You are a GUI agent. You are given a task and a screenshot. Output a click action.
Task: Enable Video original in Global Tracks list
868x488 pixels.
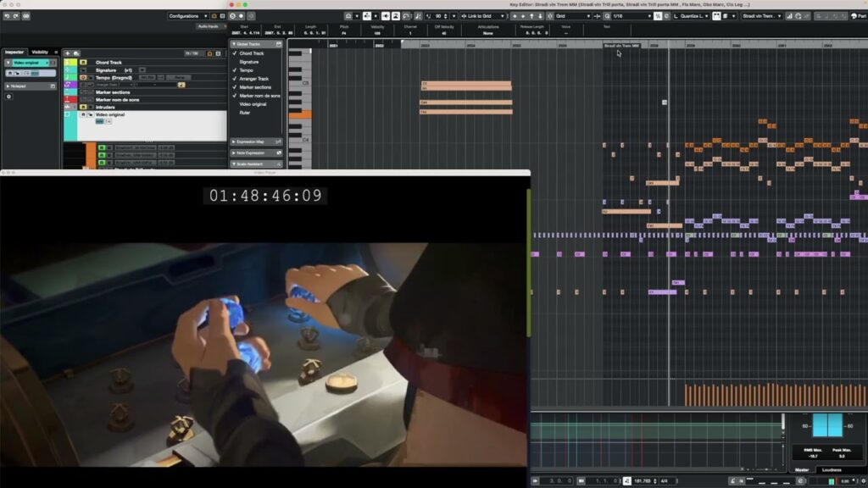pos(253,104)
